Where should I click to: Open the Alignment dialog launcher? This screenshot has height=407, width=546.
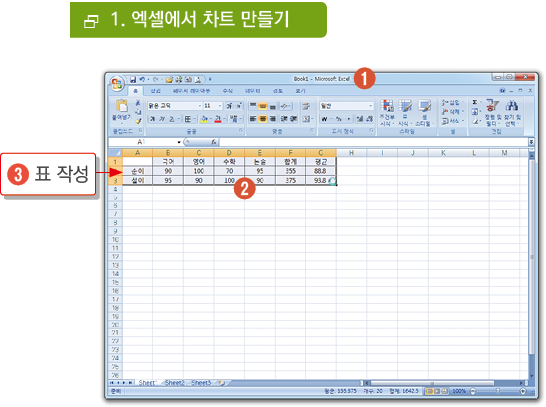(312, 131)
